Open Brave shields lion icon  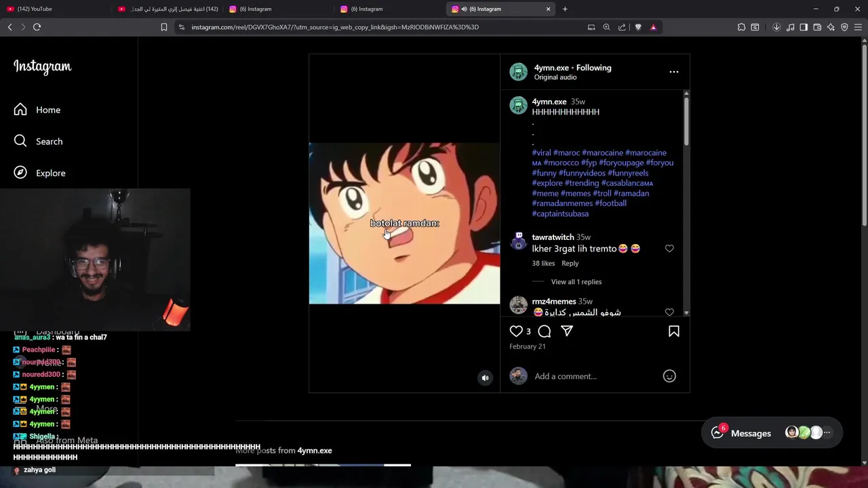click(x=638, y=27)
